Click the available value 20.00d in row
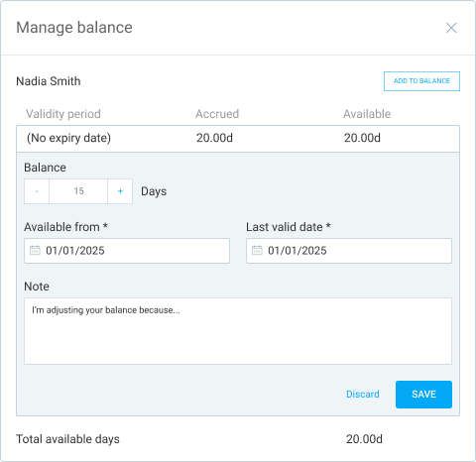 (362, 138)
